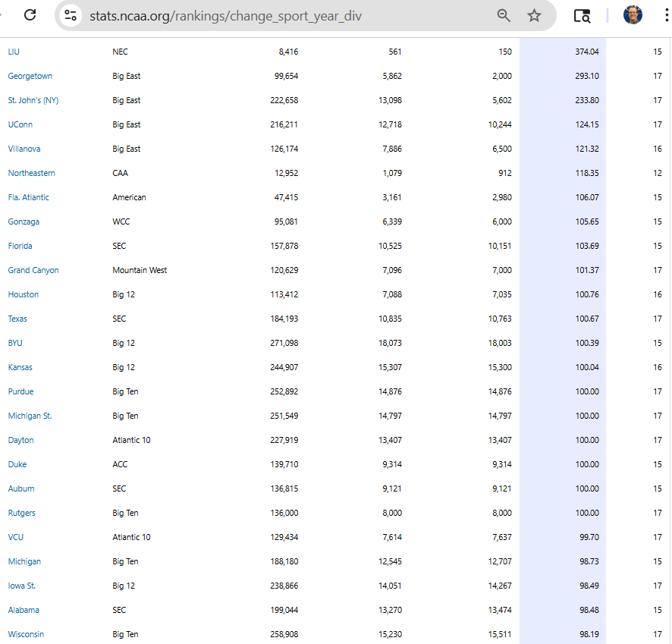672x644 pixels.
Task: Click the 374.04 percentage value for LIU
Action: point(587,52)
